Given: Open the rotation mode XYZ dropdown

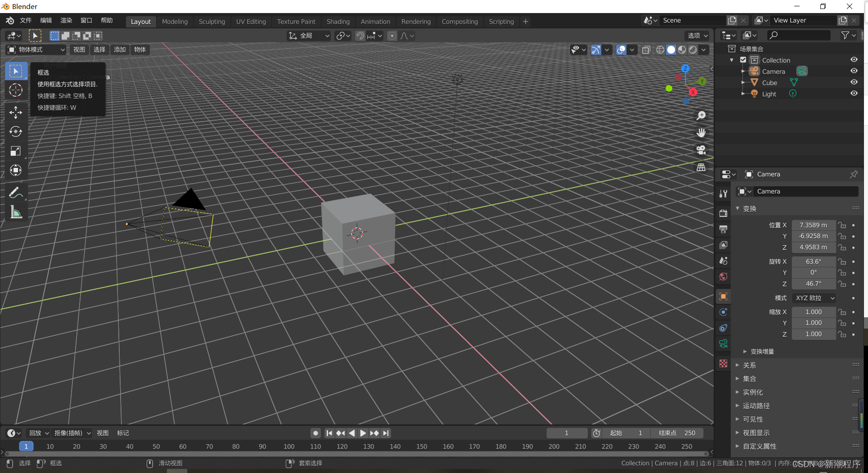Looking at the screenshot, I should click(814, 298).
